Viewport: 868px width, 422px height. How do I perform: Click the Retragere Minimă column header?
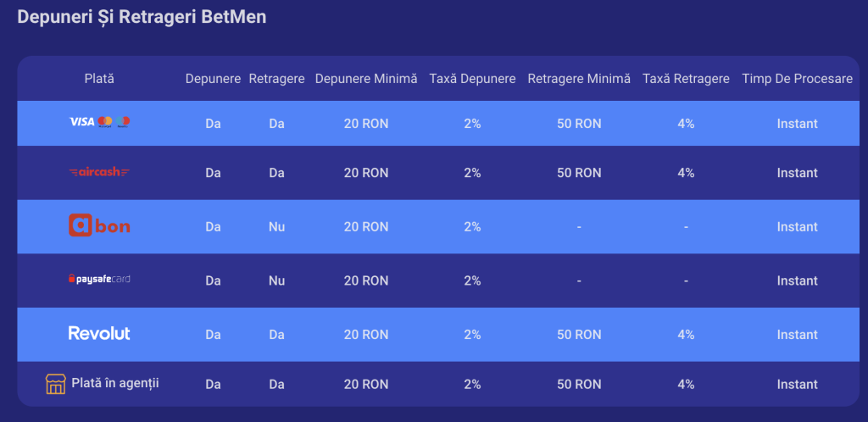click(579, 79)
